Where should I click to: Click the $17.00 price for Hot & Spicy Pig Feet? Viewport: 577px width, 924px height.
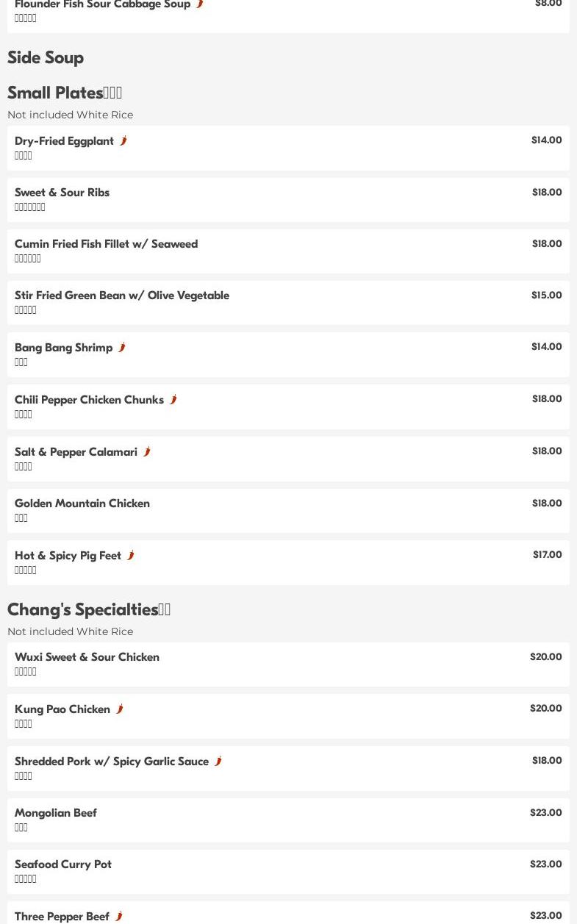547,555
